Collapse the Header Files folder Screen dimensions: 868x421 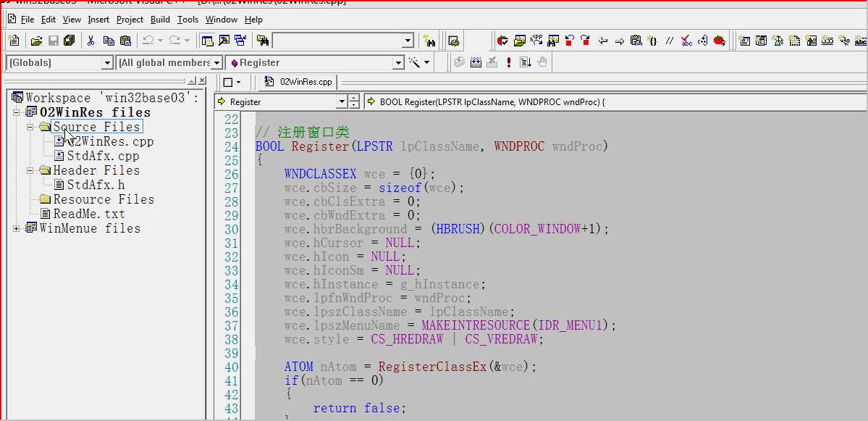point(30,170)
